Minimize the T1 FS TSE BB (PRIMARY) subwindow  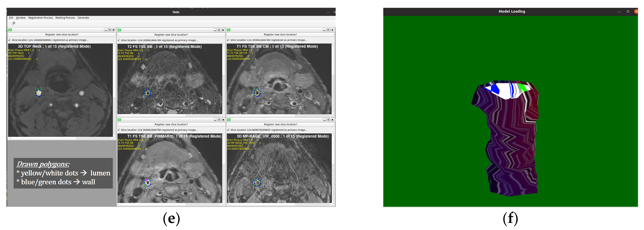point(215,120)
